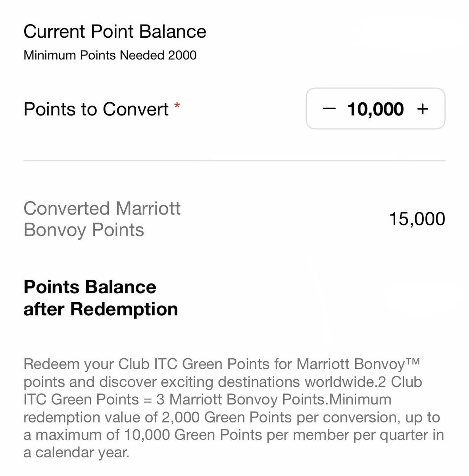Click the Minimum Points Needed 2000 text

pos(110,55)
